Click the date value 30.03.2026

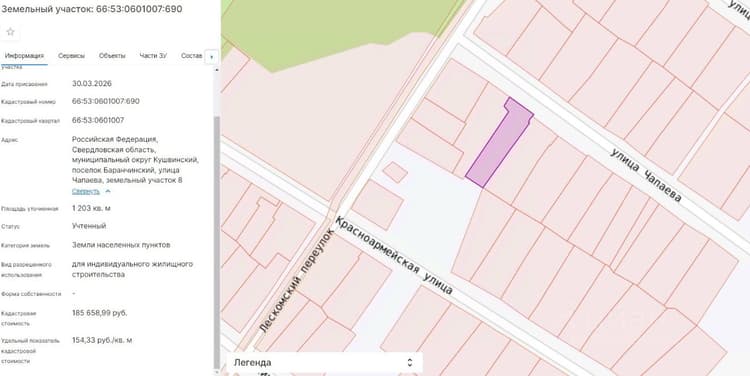point(92,84)
